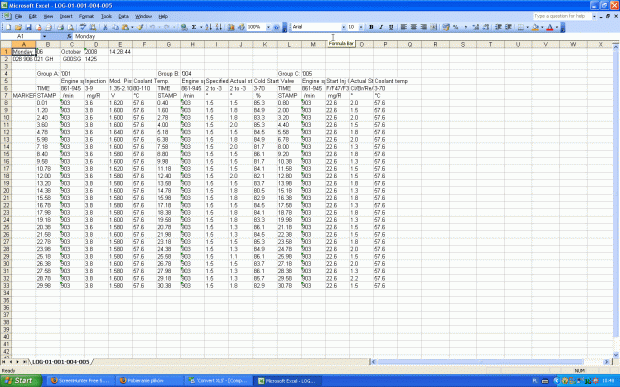Click the New workbook icon
Screen dimensions: 620x387
[8, 27]
